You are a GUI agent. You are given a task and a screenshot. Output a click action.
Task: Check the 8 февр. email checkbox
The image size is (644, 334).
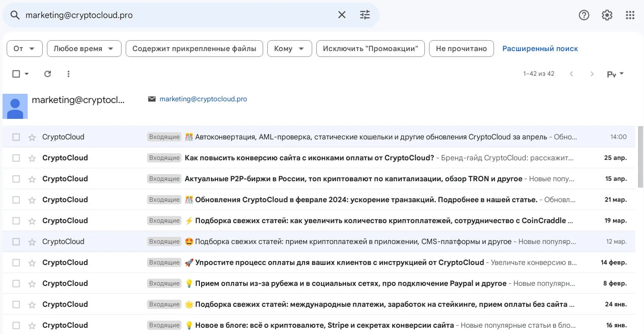coord(16,283)
